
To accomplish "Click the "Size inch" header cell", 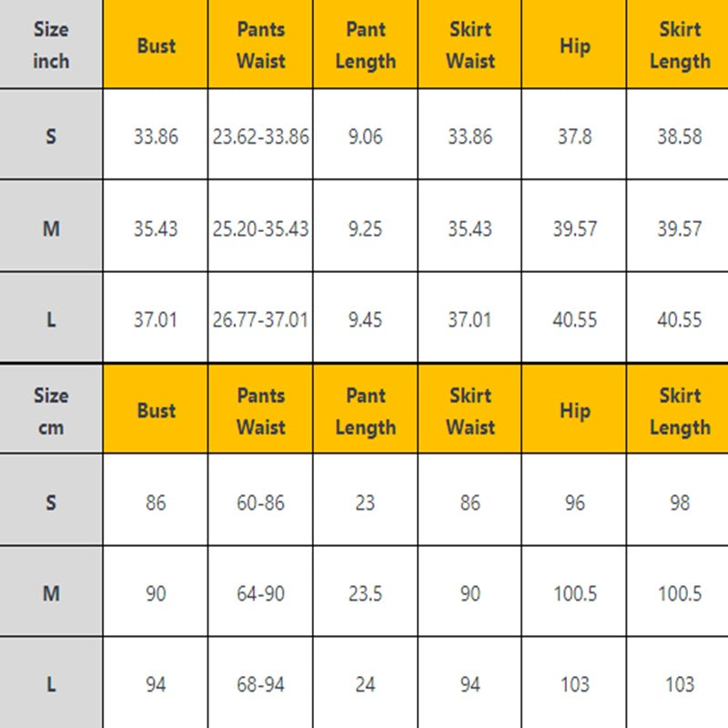I will point(51,45).
